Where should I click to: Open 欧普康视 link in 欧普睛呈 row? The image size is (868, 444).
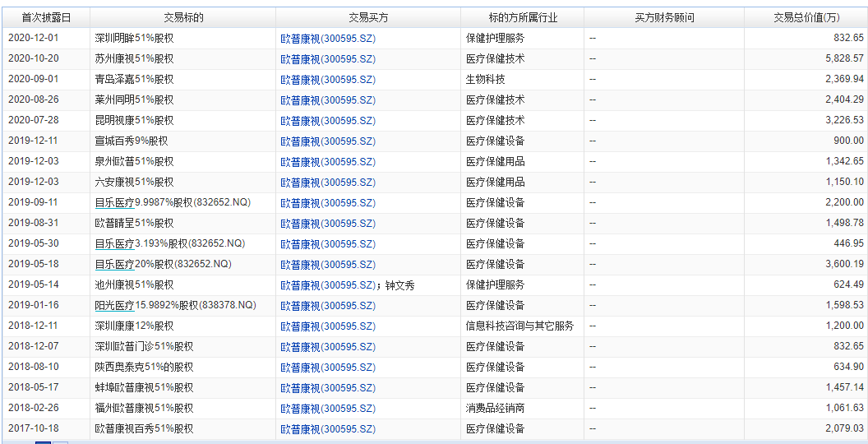[328, 223]
